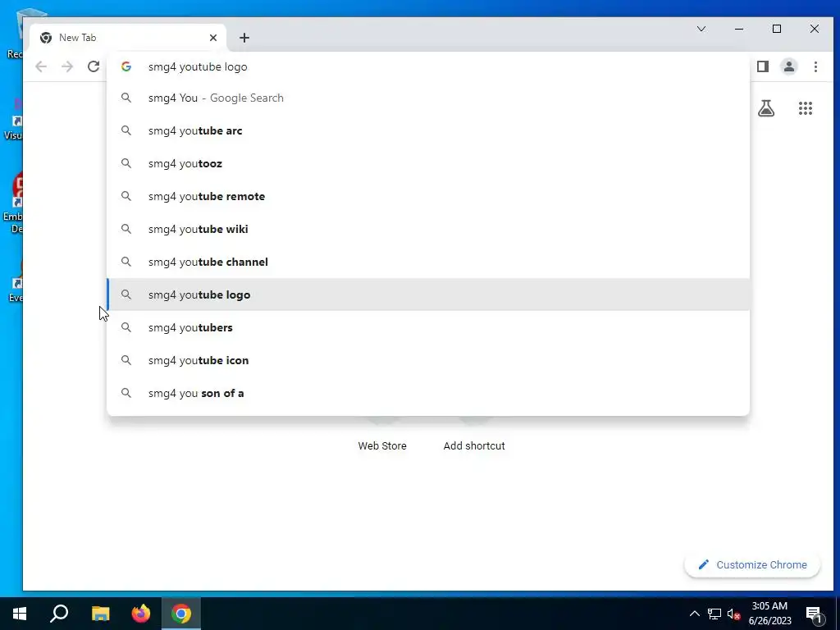
Task: Open Windows taskbar search
Action: [x=59, y=614]
